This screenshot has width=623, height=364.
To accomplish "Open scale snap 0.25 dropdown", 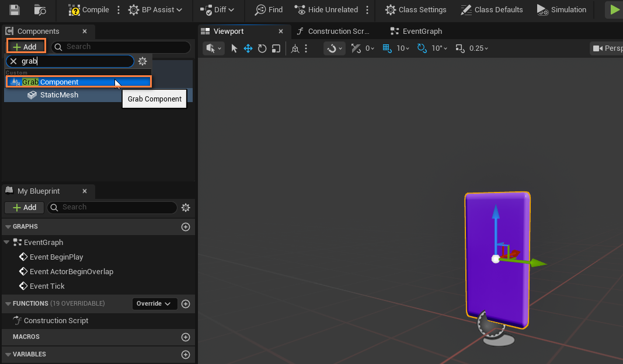I will pos(479,48).
